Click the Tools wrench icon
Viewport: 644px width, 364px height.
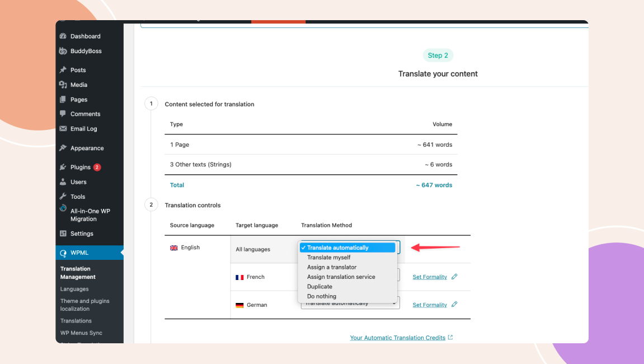pyautogui.click(x=63, y=197)
